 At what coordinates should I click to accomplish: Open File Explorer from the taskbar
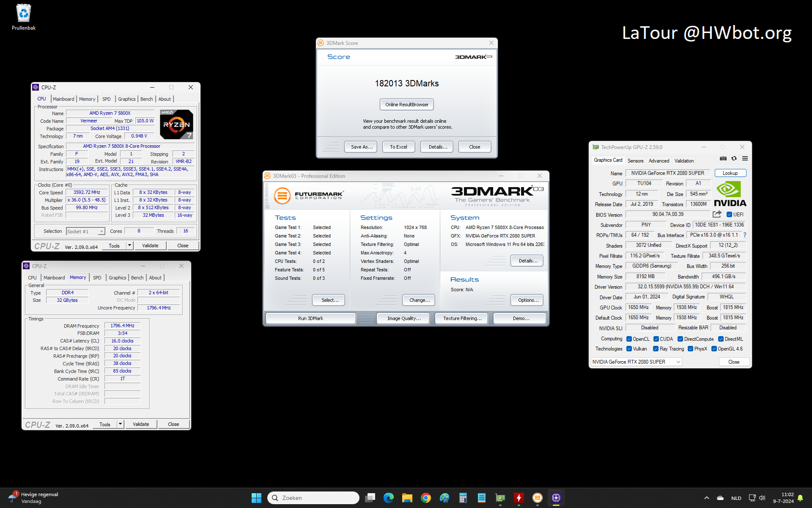pyautogui.click(x=407, y=498)
